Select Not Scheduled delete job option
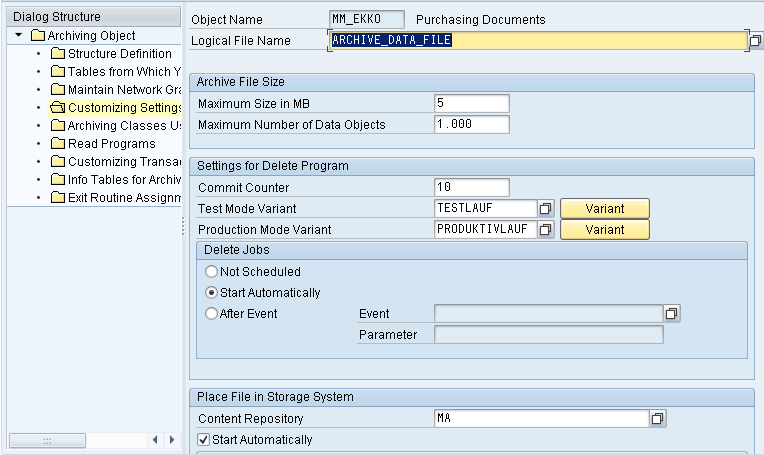This screenshot has width=764, height=455. [x=211, y=271]
